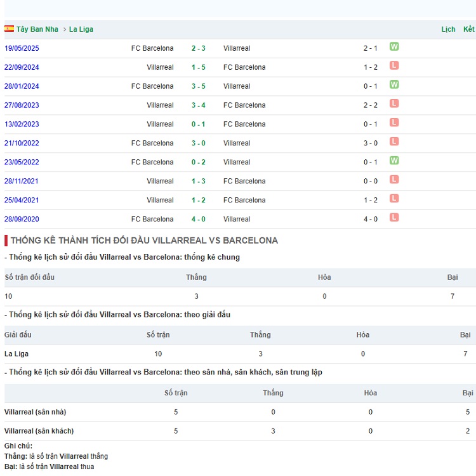
Task: Switch to the Kết tab
Action: click(468, 29)
